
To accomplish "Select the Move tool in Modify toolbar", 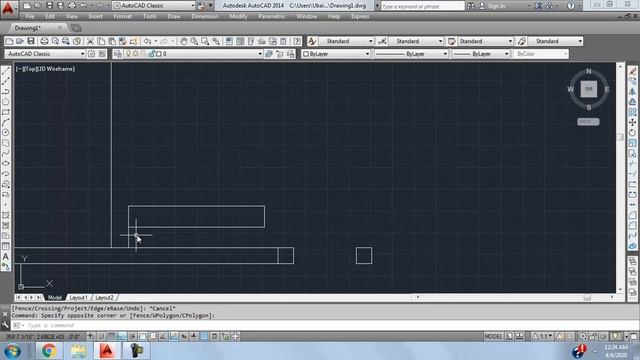I will (x=632, y=122).
